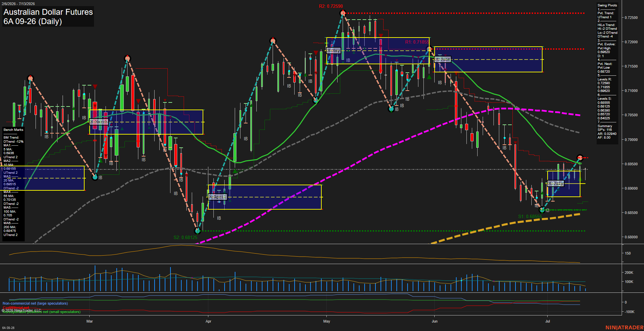Click the S2: 0.68125 support label
This screenshot has width=644, height=331.
coord(185,237)
